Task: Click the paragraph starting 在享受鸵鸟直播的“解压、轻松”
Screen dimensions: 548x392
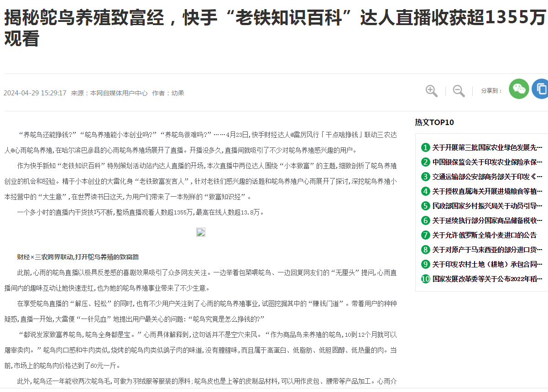Action: pyautogui.click(x=200, y=311)
